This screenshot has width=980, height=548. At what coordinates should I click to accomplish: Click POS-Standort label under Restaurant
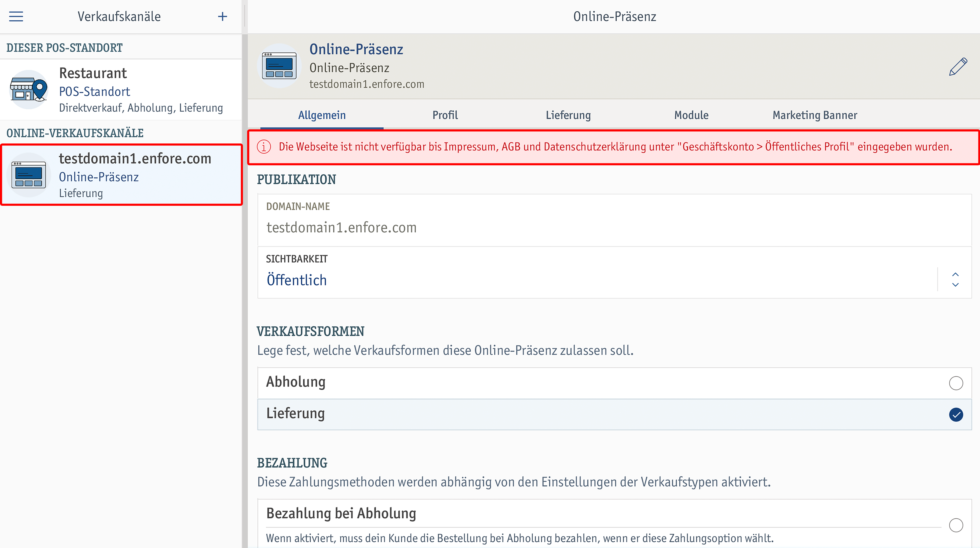94,92
